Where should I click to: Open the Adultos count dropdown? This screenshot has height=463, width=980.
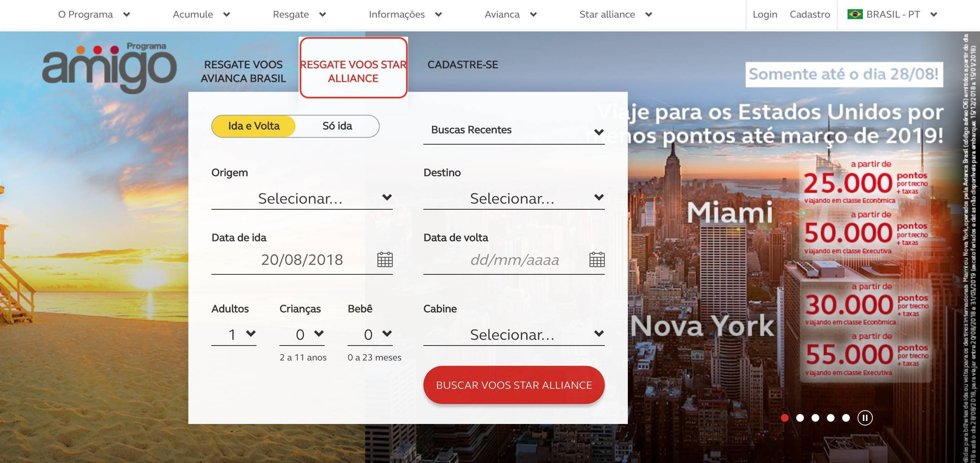pos(234,334)
